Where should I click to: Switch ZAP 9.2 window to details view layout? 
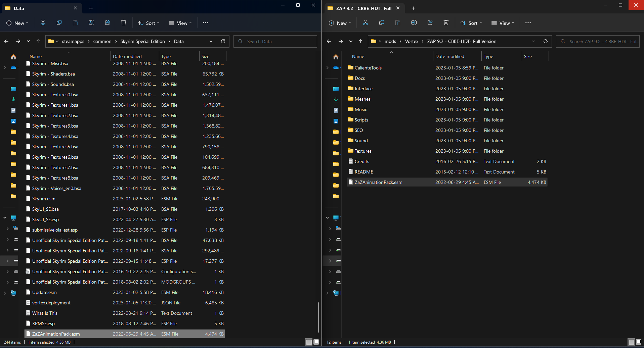[632, 342]
